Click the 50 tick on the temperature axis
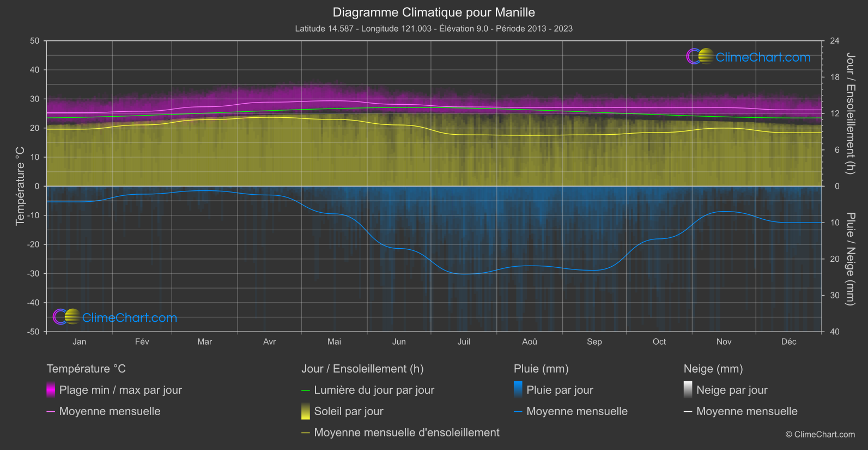 (x=35, y=41)
